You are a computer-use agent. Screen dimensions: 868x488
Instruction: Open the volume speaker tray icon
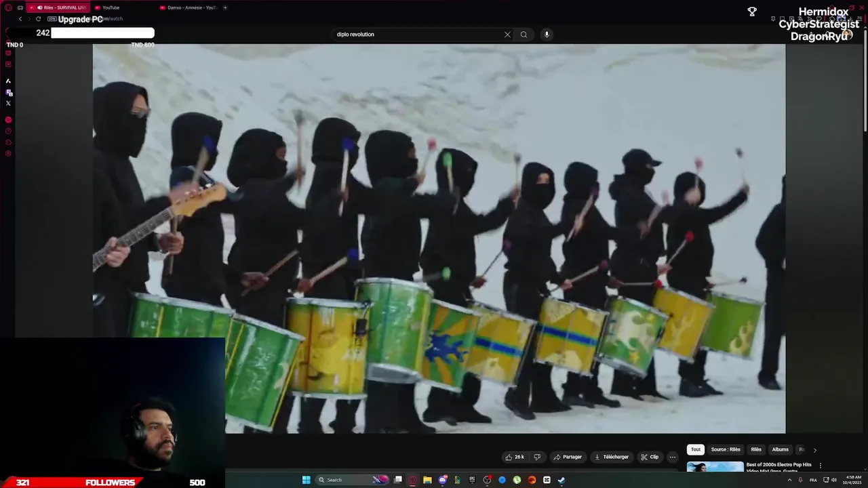(834, 480)
